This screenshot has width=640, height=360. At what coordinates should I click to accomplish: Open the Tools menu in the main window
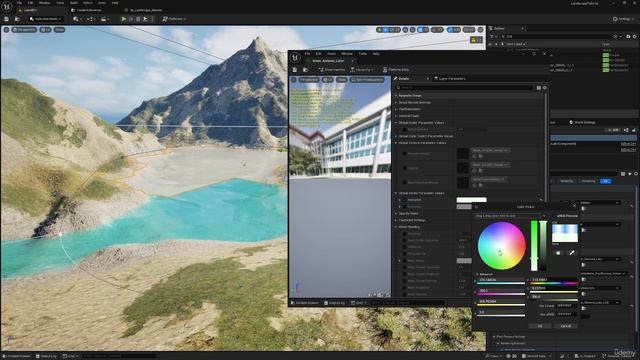click(x=60, y=3)
